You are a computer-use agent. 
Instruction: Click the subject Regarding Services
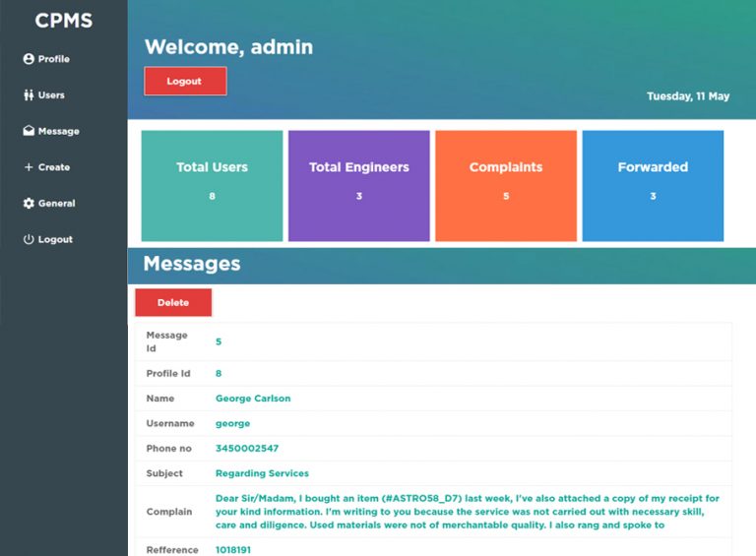click(x=262, y=473)
